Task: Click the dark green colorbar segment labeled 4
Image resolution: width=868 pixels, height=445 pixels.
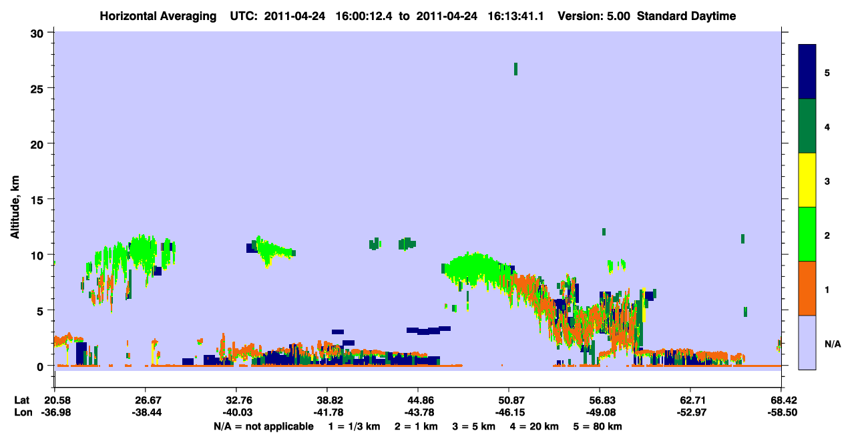Action: tap(807, 126)
